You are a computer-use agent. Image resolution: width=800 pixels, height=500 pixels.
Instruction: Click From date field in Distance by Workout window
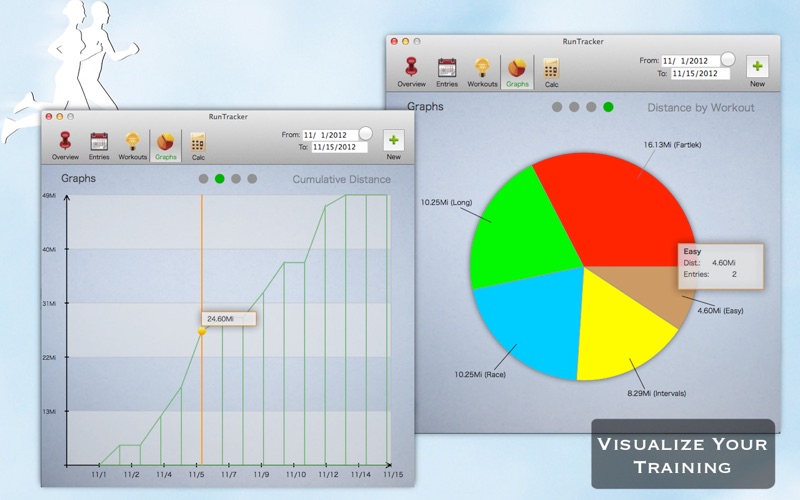(691, 61)
